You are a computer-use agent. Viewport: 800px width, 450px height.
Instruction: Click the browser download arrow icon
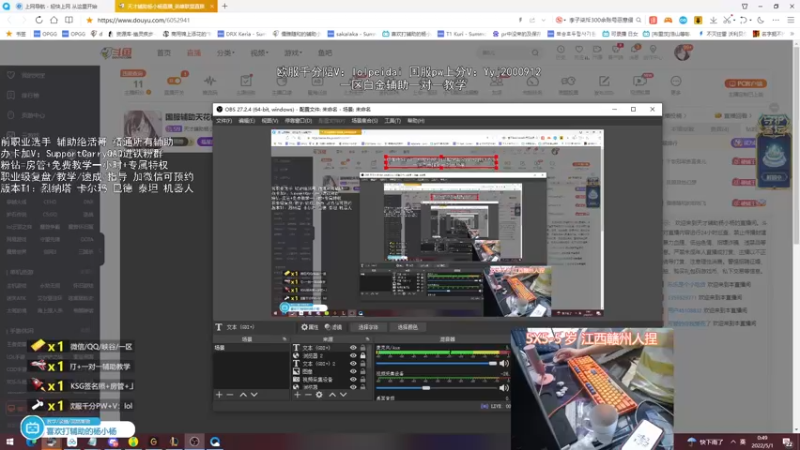[x=713, y=20]
